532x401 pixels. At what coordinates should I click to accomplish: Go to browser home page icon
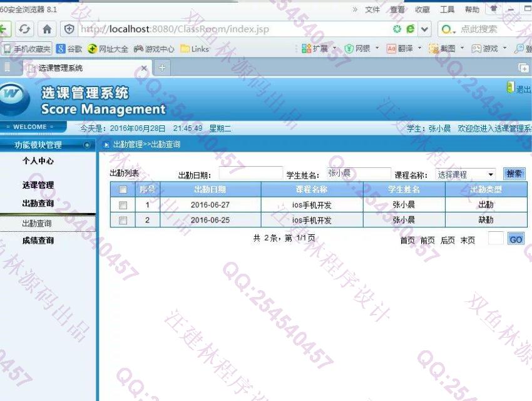pyautogui.click(x=47, y=29)
